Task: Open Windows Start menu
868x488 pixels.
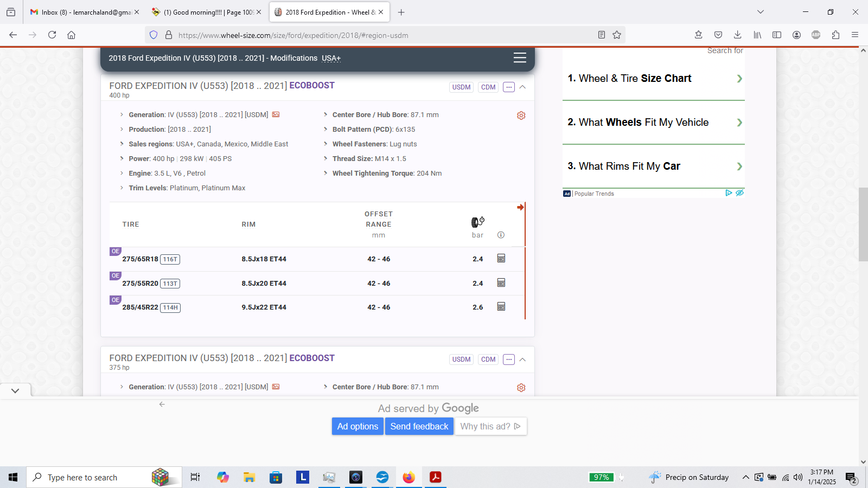Action: click(13, 477)
